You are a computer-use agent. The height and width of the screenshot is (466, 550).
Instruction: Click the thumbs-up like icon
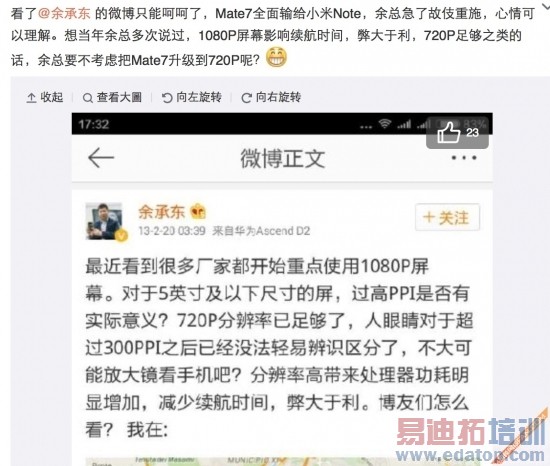coord(449,132)
